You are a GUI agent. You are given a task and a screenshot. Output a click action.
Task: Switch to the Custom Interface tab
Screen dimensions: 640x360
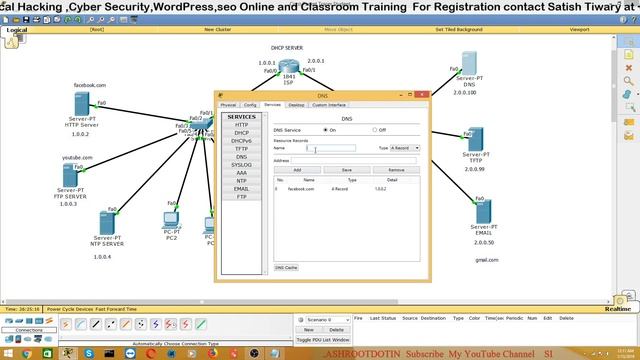(329, 105)
